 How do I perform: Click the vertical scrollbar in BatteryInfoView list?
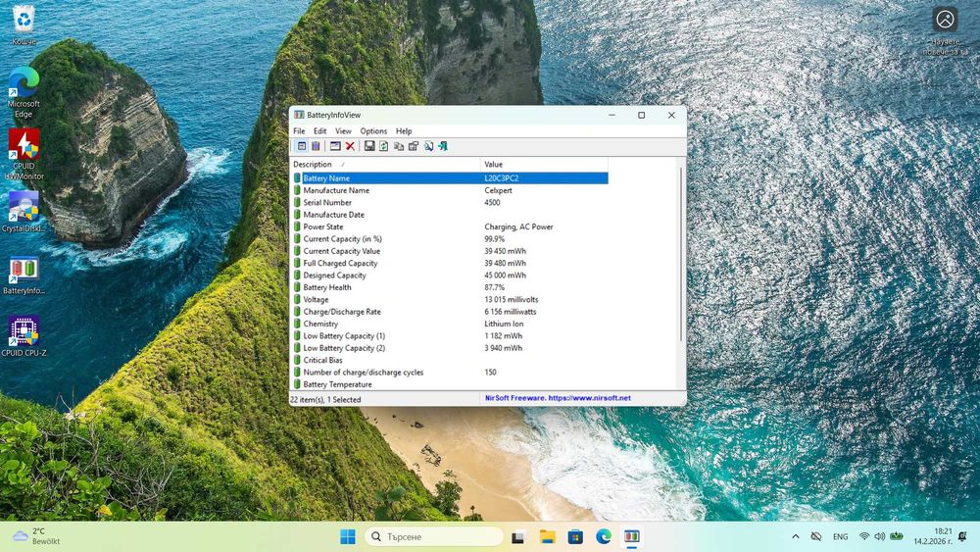(681, 253)
